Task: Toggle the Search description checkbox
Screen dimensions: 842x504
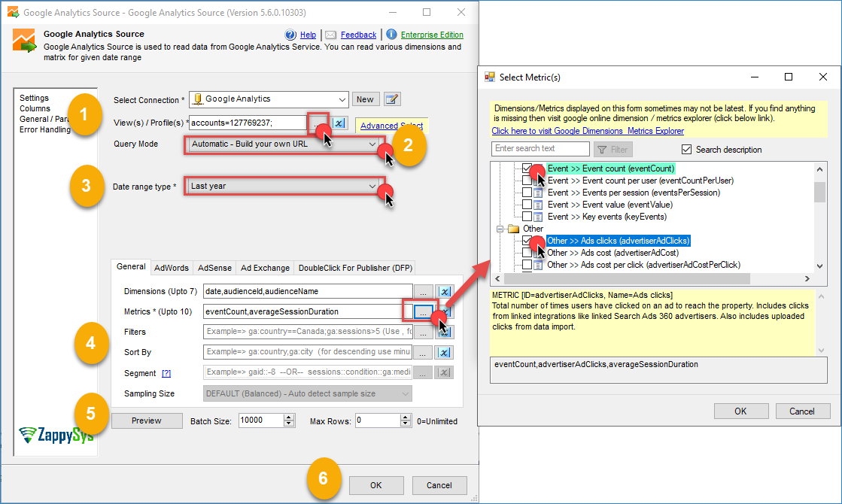Action: [x=686, y=150]
